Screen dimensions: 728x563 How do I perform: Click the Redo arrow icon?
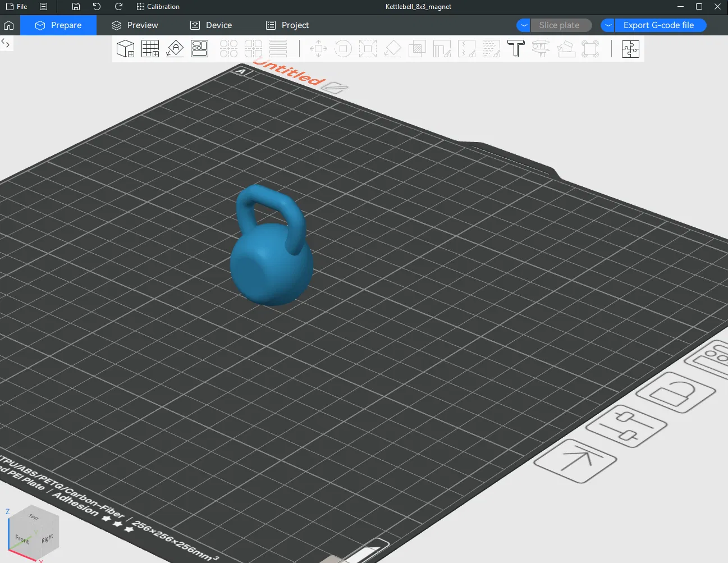pyautogui.click(x=118, y=7)
